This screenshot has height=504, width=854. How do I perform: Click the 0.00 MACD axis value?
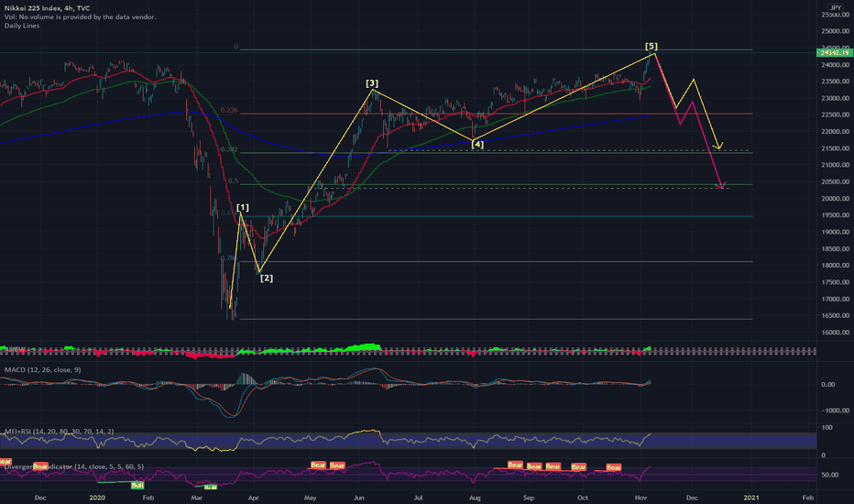(x=827, y=385)
